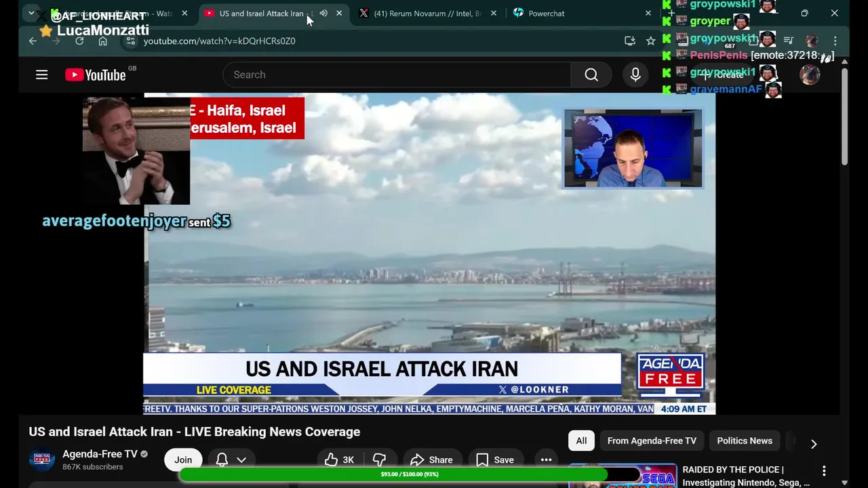This screenshot has height=488, width=868.
Task: Close the Powerchat tab
Action: 648,13
